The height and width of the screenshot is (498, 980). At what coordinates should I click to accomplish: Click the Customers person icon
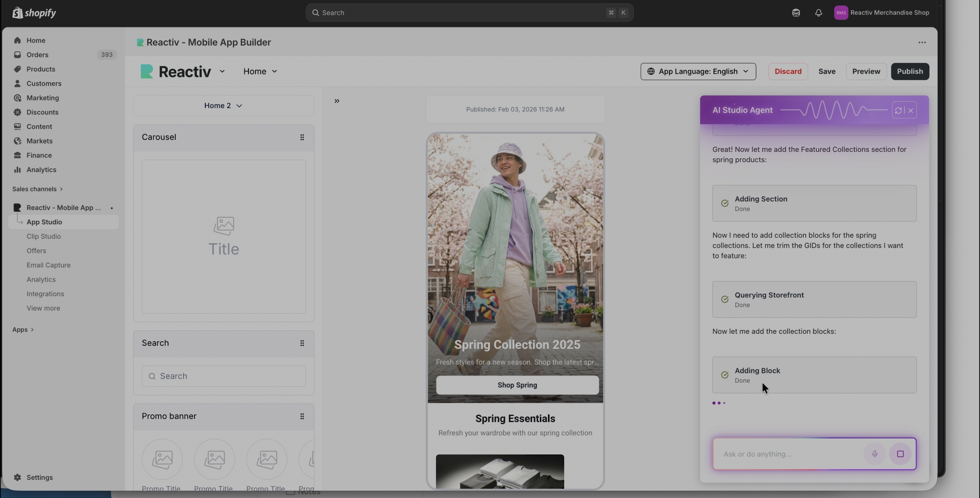click(17, 83)
